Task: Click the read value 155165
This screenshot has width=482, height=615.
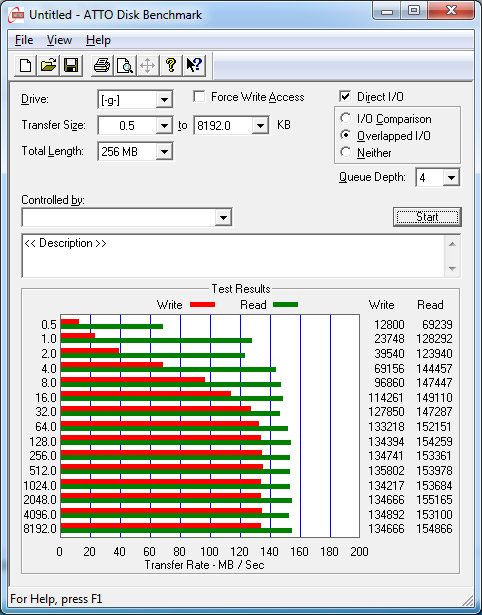Action: (x=434, y=500)
